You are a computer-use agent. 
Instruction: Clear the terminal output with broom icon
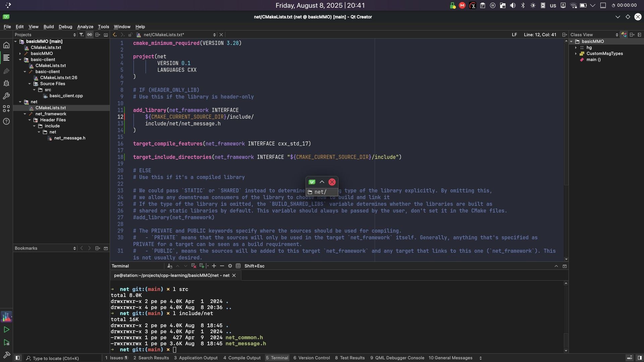[x=170, y=266]
